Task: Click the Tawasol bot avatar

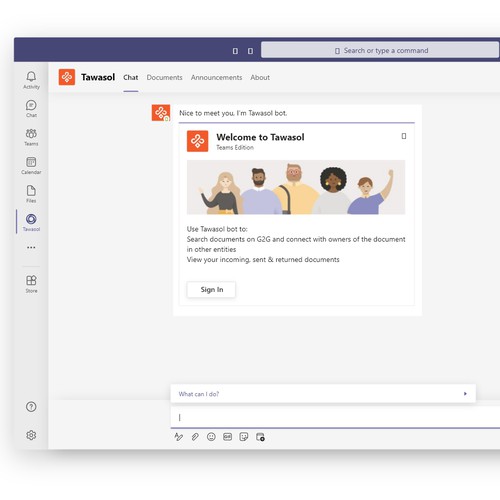Action: [x=161, y=113]
